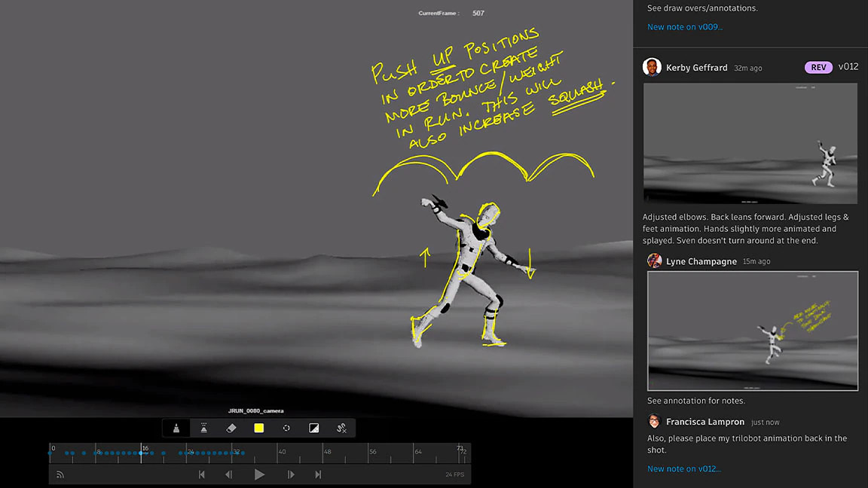Click the '32m ago' timestamp
The width and height of the screenshot is (868, 488).
pos(748,68)
